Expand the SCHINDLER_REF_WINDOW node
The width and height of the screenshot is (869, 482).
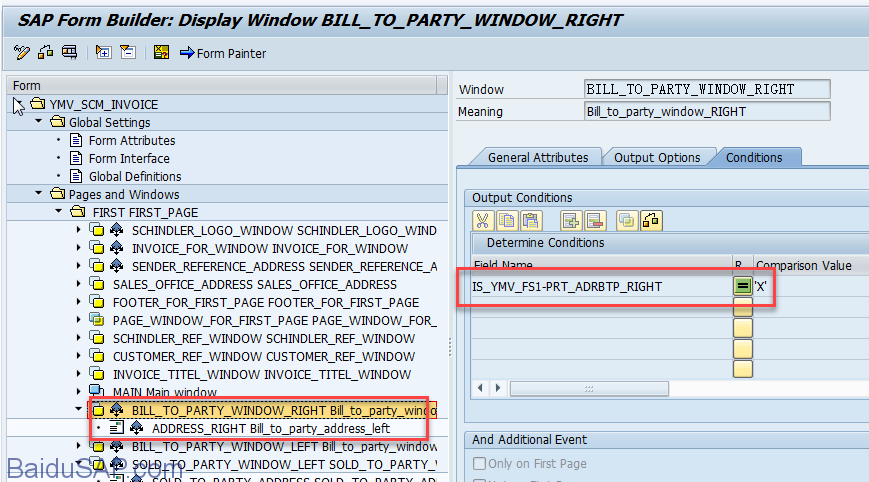click(x=78, y=337)
